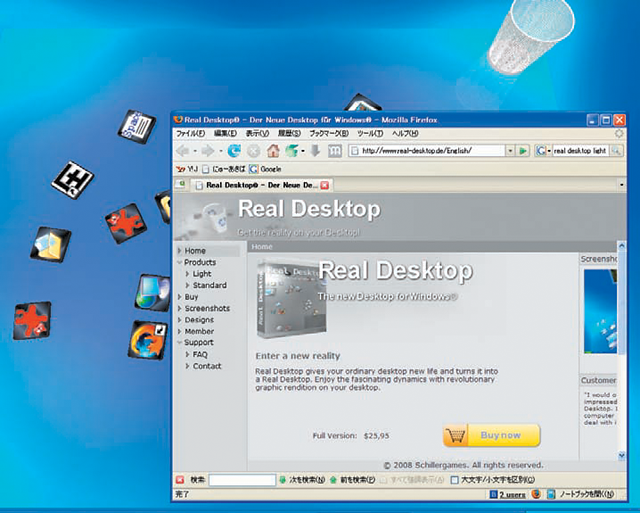Click the notebook icon in the status bar
The image size is (640, 513).
[x=551, y=494]
